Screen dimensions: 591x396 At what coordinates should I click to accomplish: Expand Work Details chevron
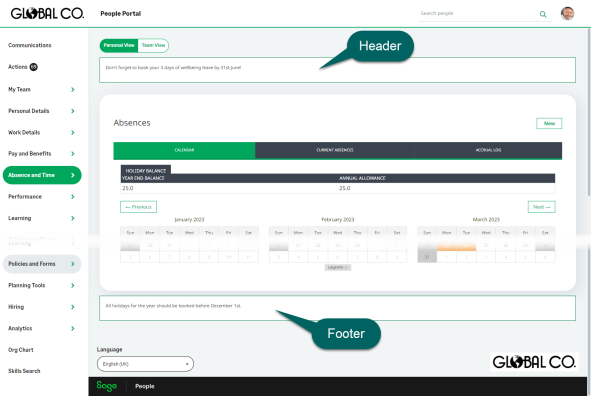[x=73, y=132]
